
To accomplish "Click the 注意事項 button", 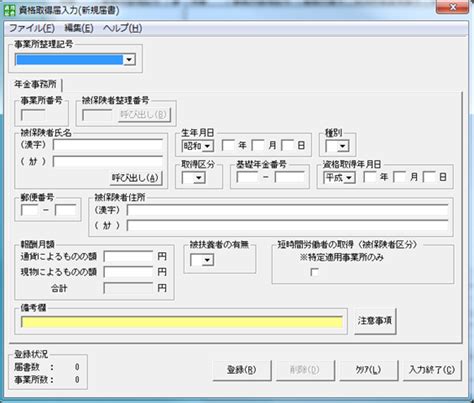I will tap(375, 321).
